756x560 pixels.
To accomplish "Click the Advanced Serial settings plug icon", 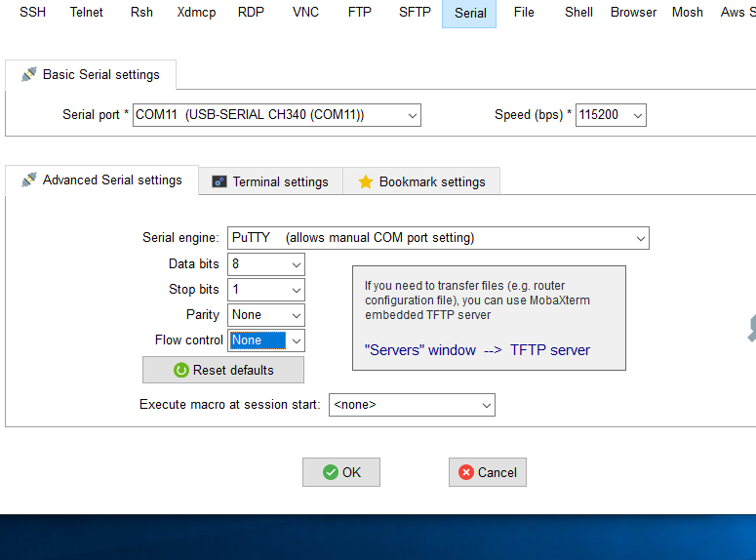I will click(x=29, y=180).
